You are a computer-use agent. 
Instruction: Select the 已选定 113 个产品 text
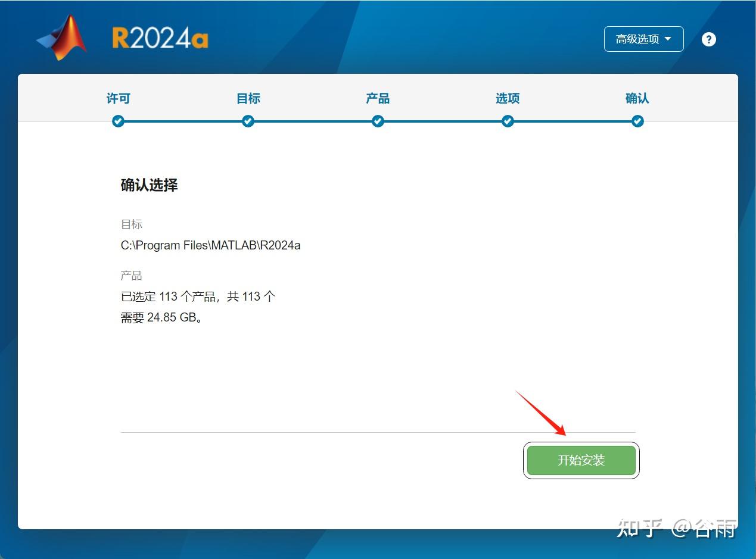pyautogui.click(x=197, y=296)
